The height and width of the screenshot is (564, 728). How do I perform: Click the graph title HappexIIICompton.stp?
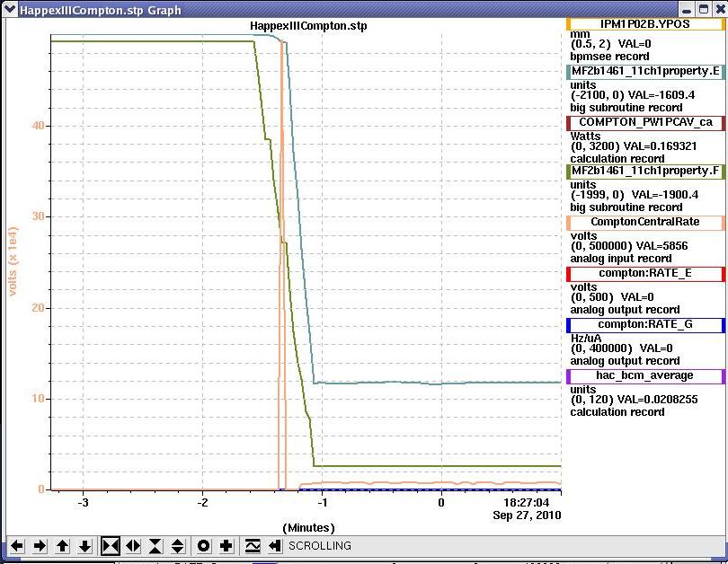click(x=308, y=26)
